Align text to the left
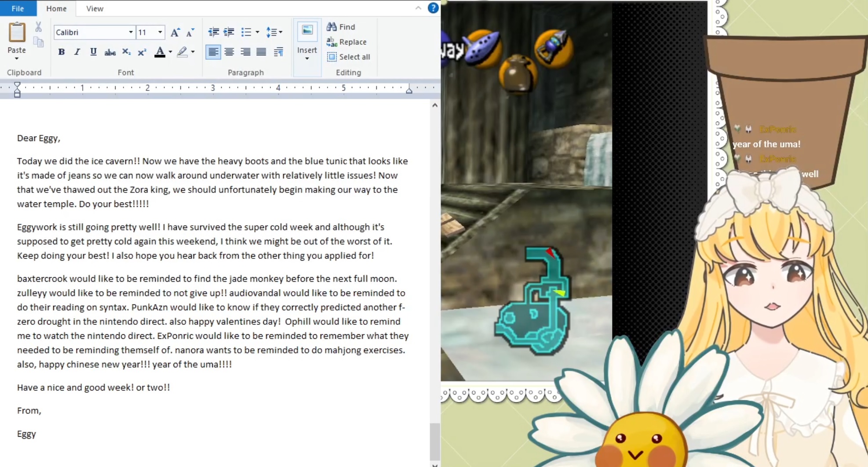Screen dimensions: 868x467 [213, 52]
